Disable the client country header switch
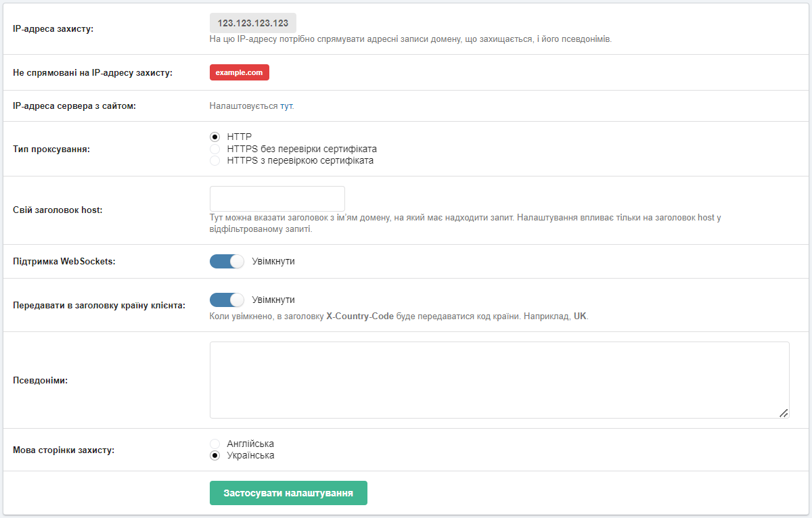The width and height of the screenshot is (812, 518). point(227,300)
